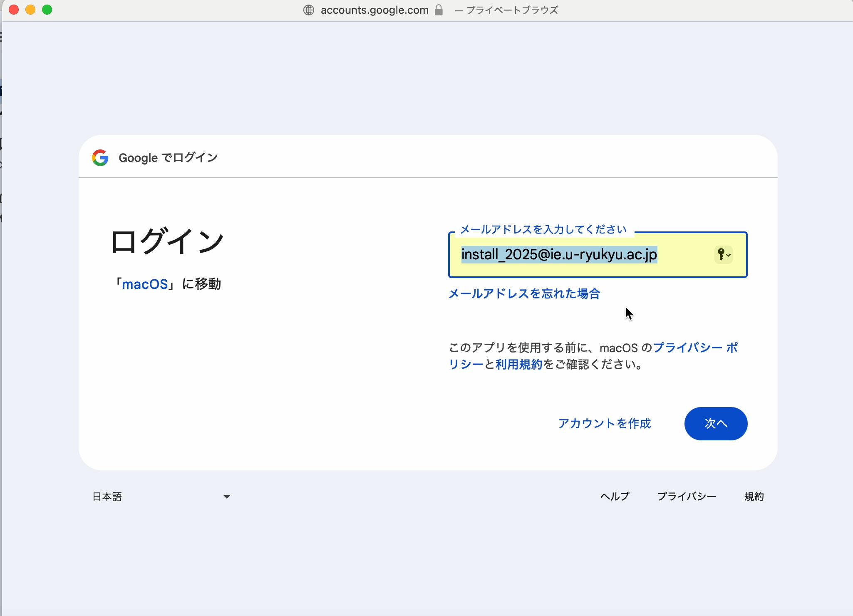This screenshot has height=616, width=853.
Task: Click the accounts.google.com address text
Action: [x=374, y=10]
